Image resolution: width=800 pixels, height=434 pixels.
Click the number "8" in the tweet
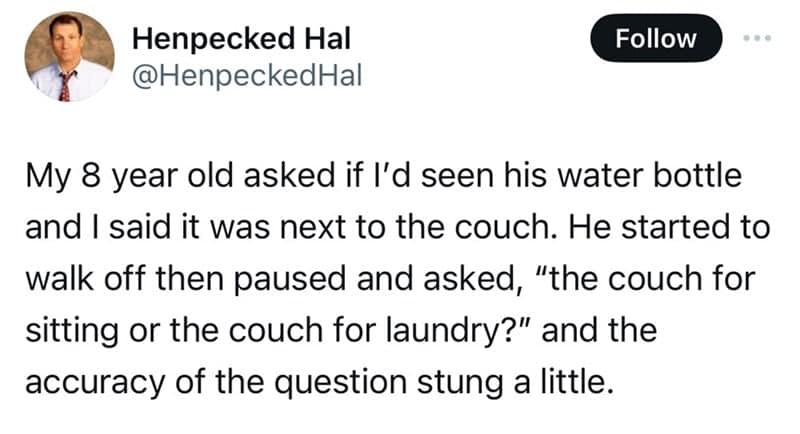(90, 176)
